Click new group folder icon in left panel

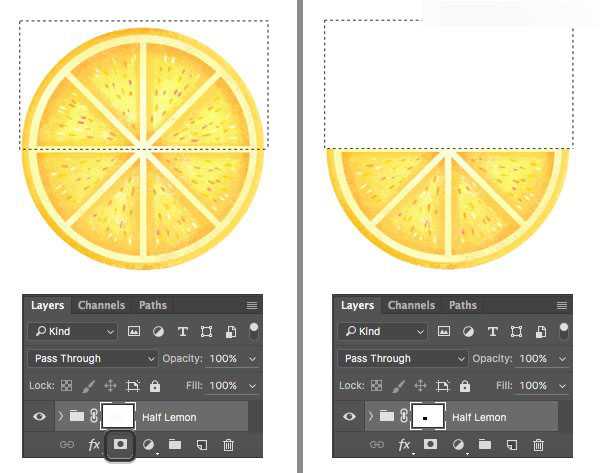[x=175, y=445]
